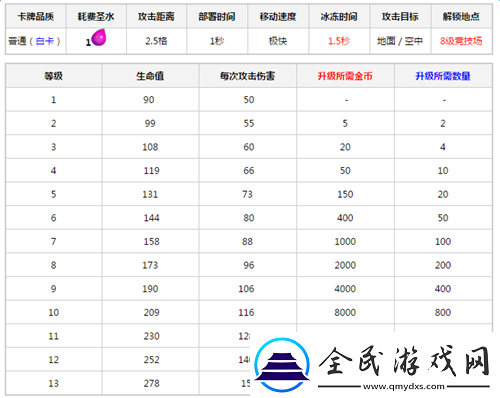Select the red 1.5秒 freeze time value
The height and width of the screenshot is (398, 500).
point(339,41)
